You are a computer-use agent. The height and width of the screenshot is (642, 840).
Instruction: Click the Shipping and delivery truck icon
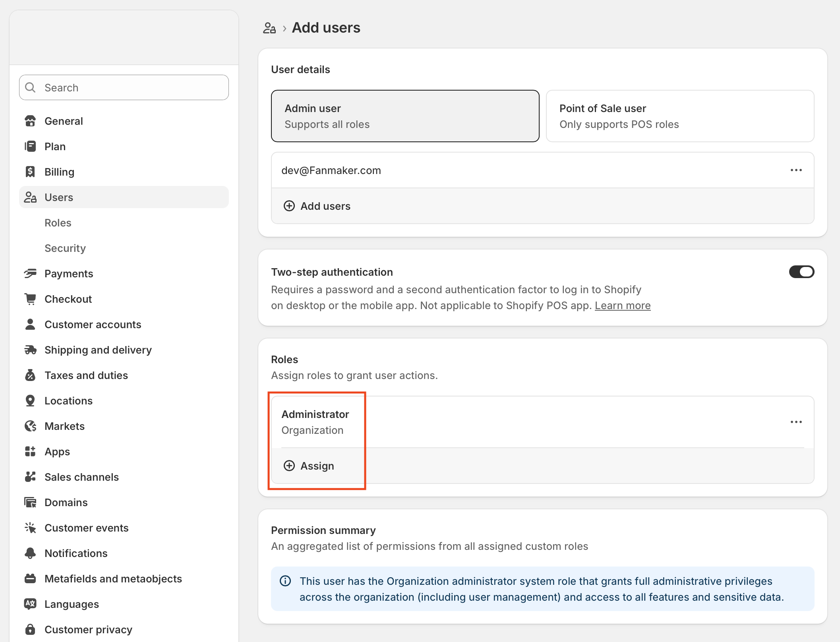(30, 350)
